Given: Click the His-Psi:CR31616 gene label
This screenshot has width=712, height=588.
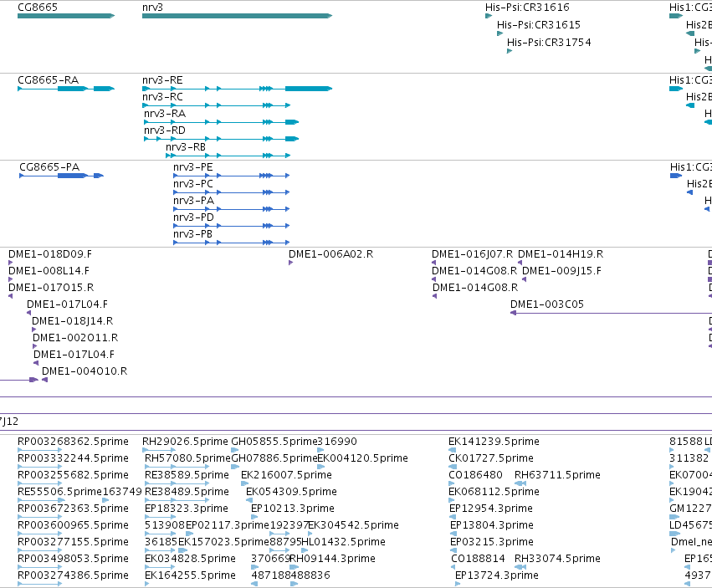Looking at the screenshot, I should coord(527,8).
